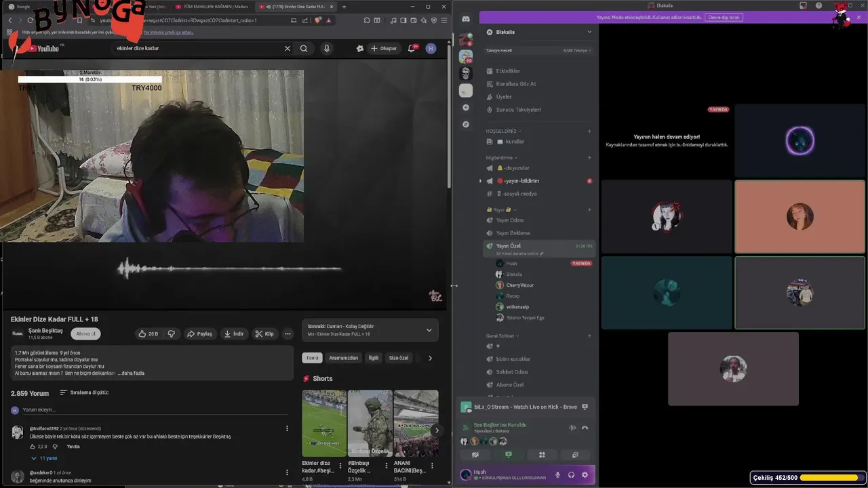868x488 pixels.
Task: Like the video with 25 B likes
Action: 148,333
